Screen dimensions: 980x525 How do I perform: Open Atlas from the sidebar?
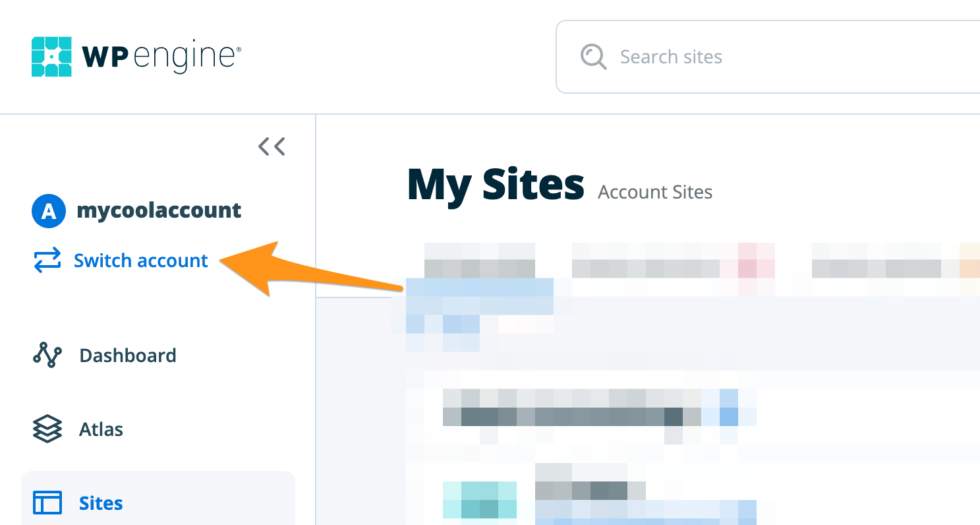pos(101,429)
